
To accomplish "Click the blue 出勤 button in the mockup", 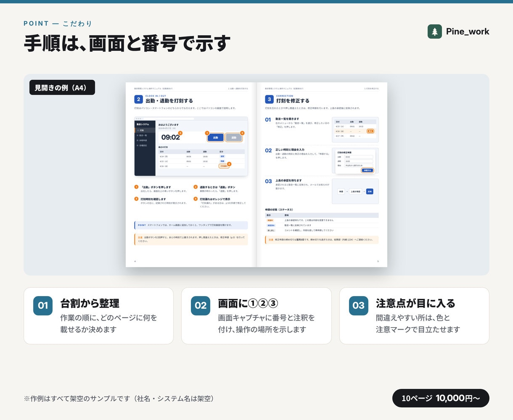I will click(x=216, y=137).
